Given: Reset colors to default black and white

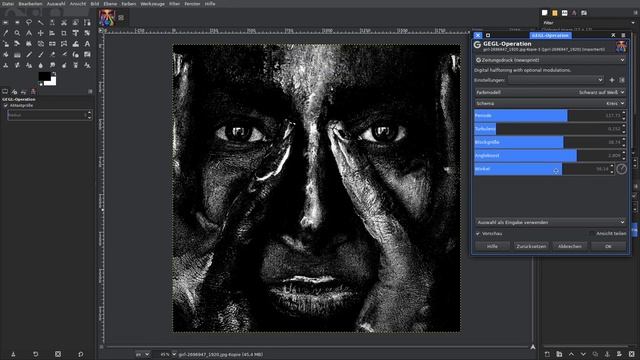Looking at the screenshot, I should pyautogui.click(x=40, y=84).
